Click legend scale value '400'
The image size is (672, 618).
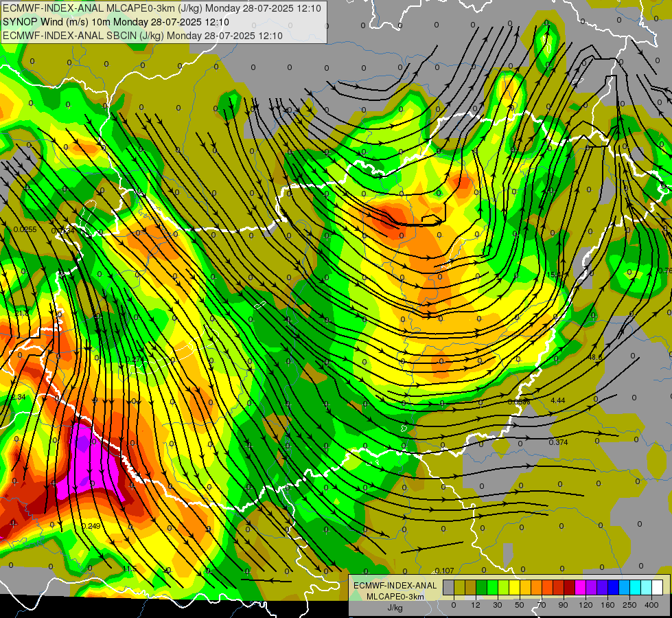(651, 605)
